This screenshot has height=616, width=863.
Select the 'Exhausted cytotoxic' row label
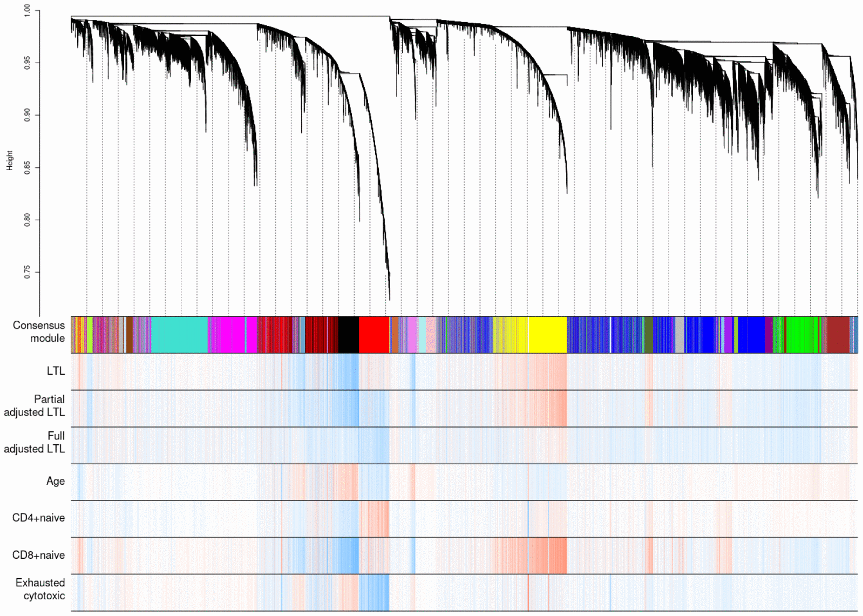40,589
